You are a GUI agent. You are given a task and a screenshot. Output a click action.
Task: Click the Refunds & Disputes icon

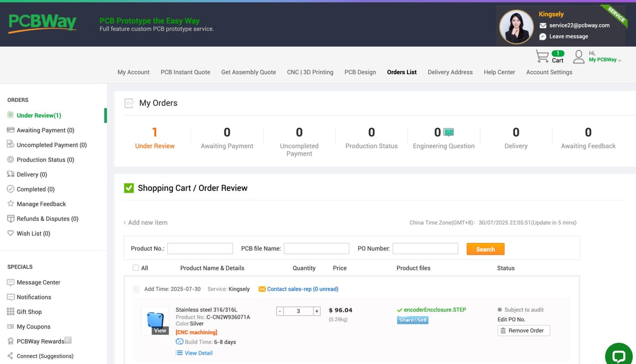(11, 219)
